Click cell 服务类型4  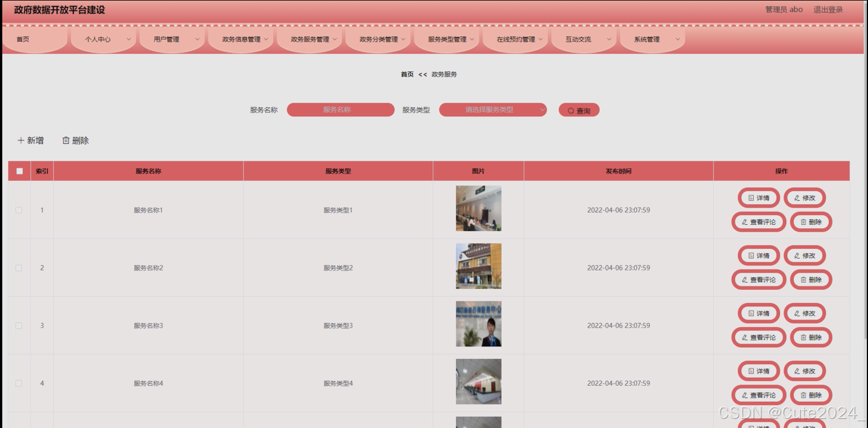click(x=338, y=383)
